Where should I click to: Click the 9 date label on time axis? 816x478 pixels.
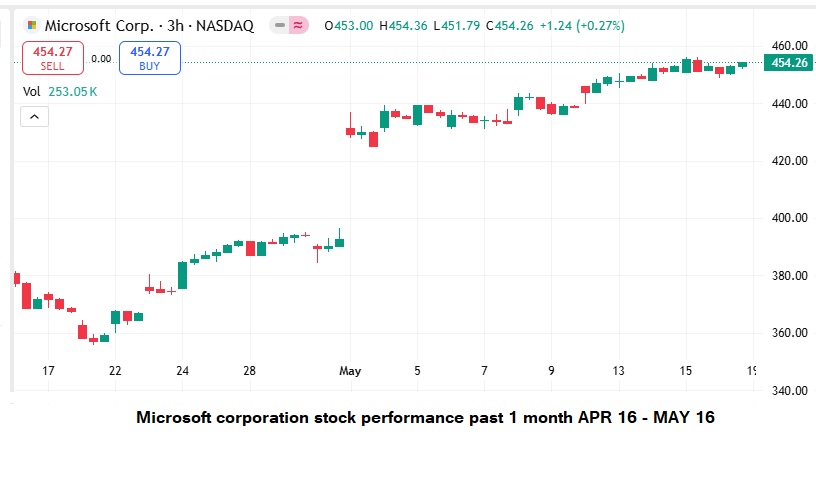pyautogui.click(x=551, y=371)
